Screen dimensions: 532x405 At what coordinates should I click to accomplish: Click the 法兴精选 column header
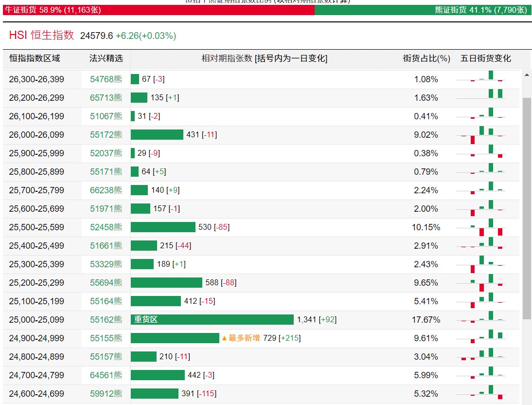106,58
